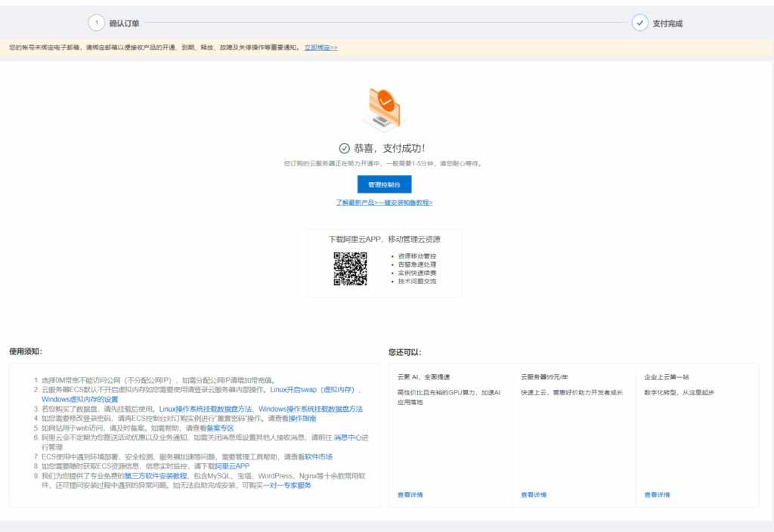Click the orange envelope success illustration
The width and height of the screenshot is (774, 532).
pos(385,106)
